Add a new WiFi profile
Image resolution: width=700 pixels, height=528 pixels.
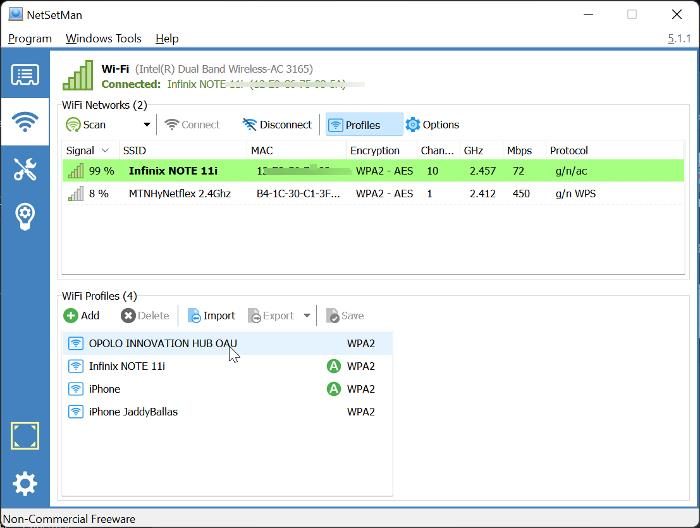pos(82,316)
